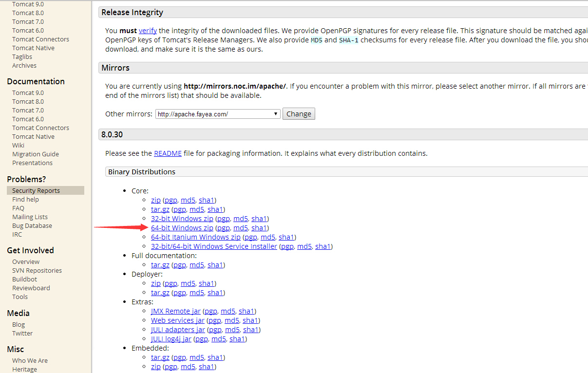Open the mirrors dropdown list
Screen dimensions: 588x373
pyautogui.click(x=218, y=114)
